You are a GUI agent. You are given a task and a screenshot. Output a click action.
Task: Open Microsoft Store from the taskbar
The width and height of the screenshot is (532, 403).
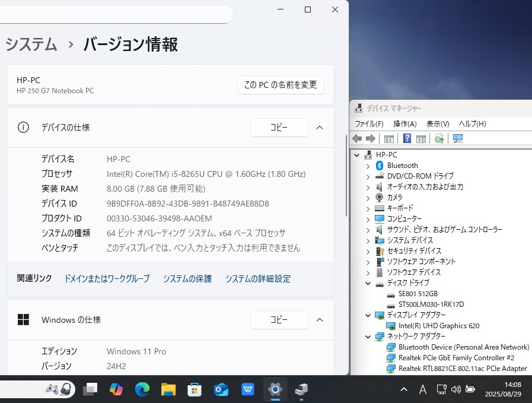click(x=195, y=389)
